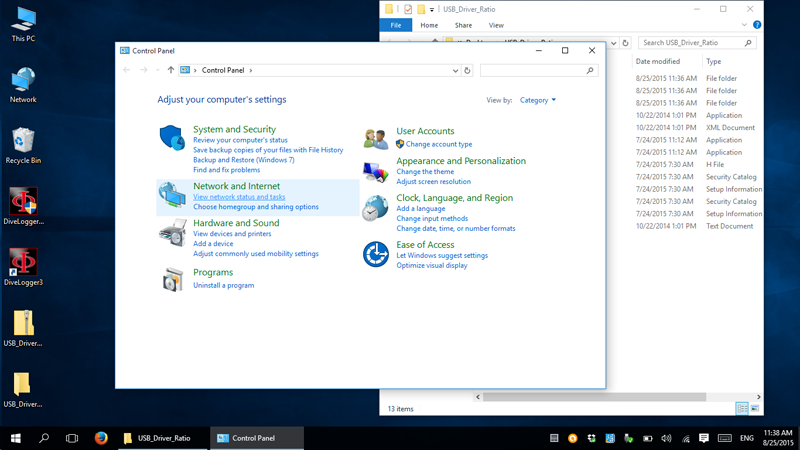Open the File tab in File Explorer
This screenshot has width=800, height=450.
(395, 25)
